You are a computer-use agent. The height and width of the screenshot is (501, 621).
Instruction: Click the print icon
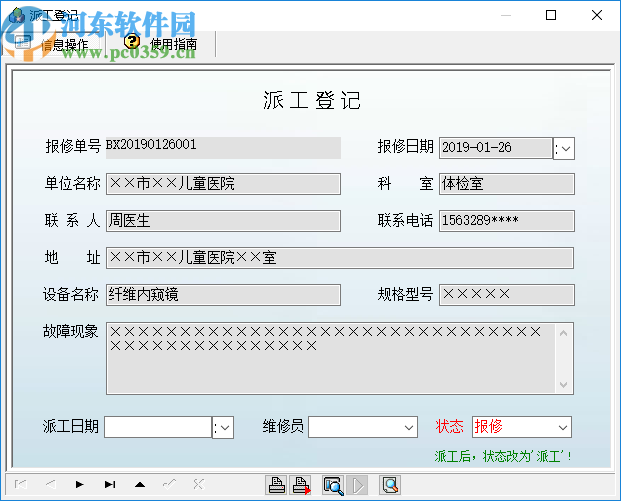tap(276, 485)
